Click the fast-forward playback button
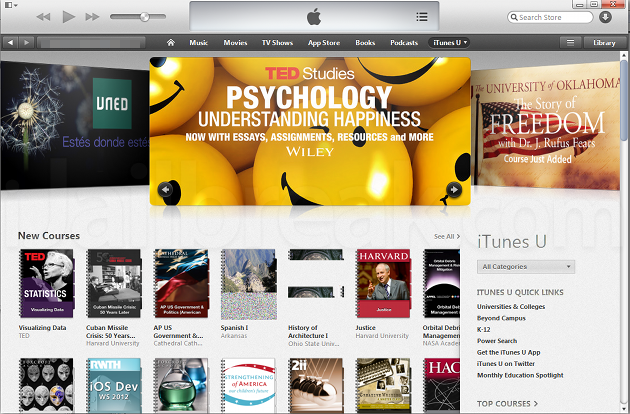The image size is (630, 414). [92, 17]
